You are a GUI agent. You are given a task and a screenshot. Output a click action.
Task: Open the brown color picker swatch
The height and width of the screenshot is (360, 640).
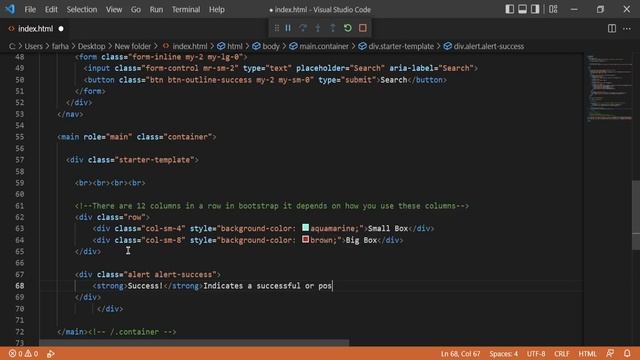[305, 239]
